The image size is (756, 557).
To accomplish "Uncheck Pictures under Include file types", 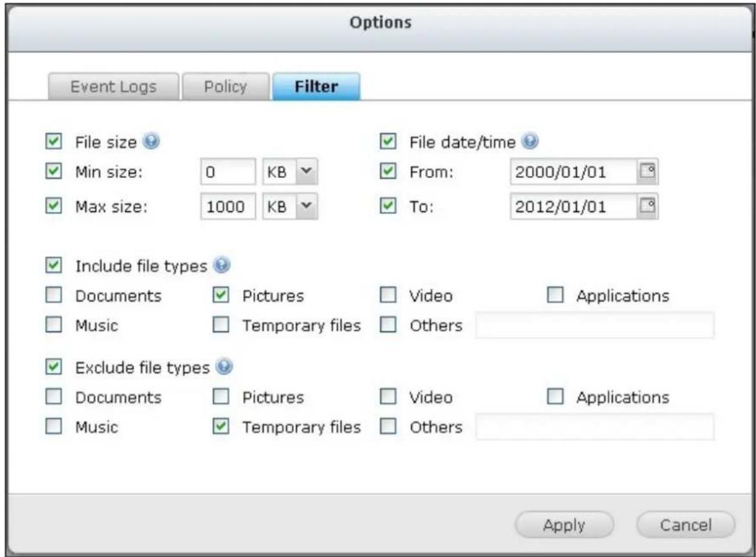I will (221, 295).
